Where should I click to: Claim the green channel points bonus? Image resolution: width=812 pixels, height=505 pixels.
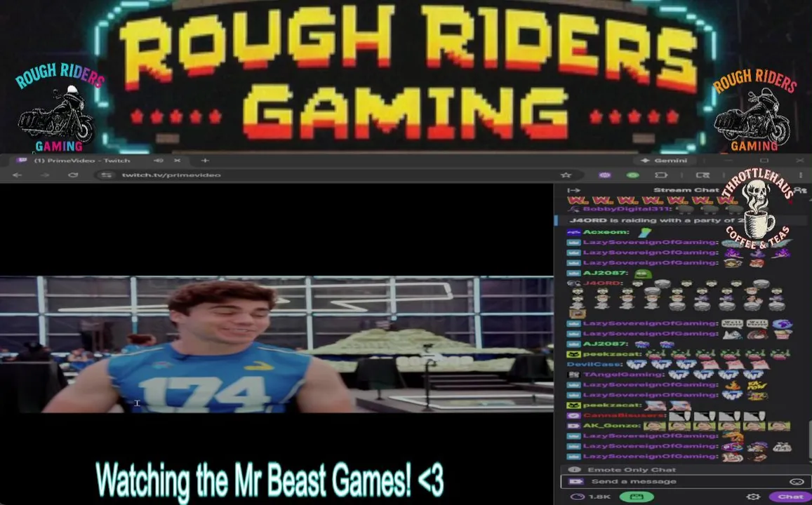[637, 497]
